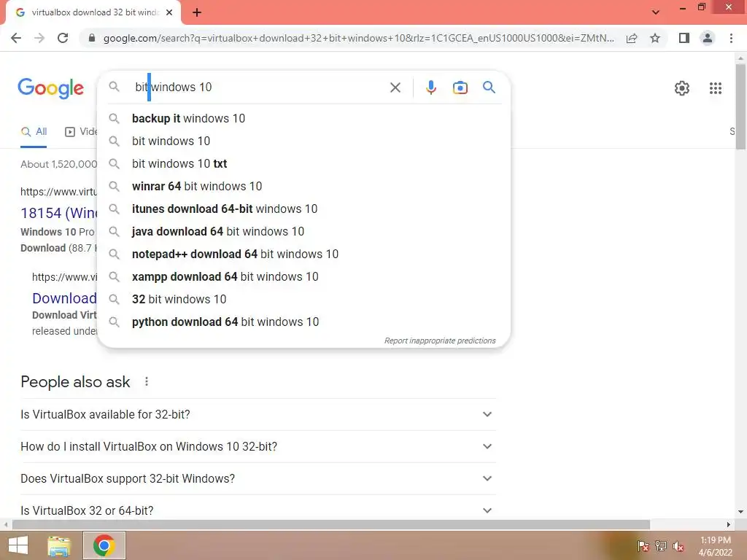Close the virtualbox download tab
This screenshot has width=747, height=560.
pyautogui.click(x=169, y=13)
